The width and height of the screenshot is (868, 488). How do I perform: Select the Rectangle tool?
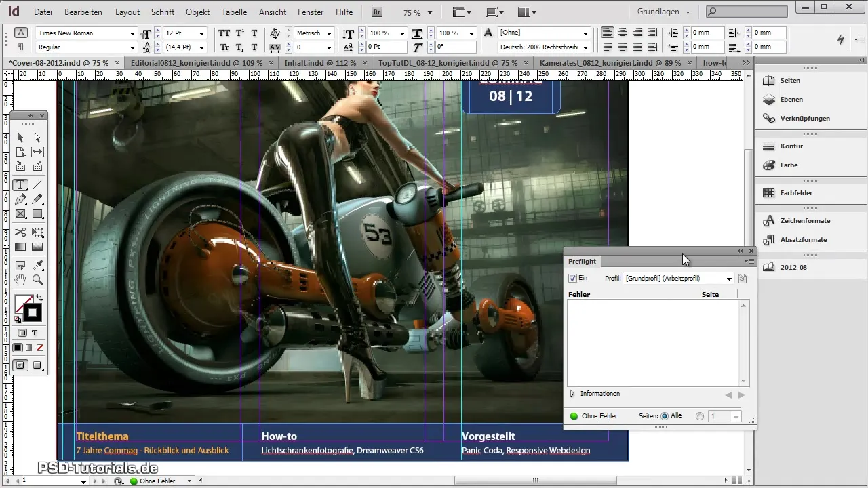[37, 214]
